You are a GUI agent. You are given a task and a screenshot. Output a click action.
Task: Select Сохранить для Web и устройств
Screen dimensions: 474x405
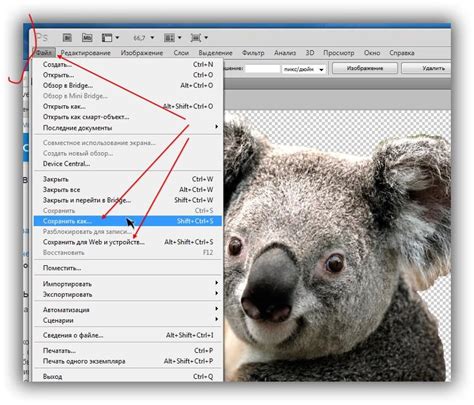click(x=128, y=242)
